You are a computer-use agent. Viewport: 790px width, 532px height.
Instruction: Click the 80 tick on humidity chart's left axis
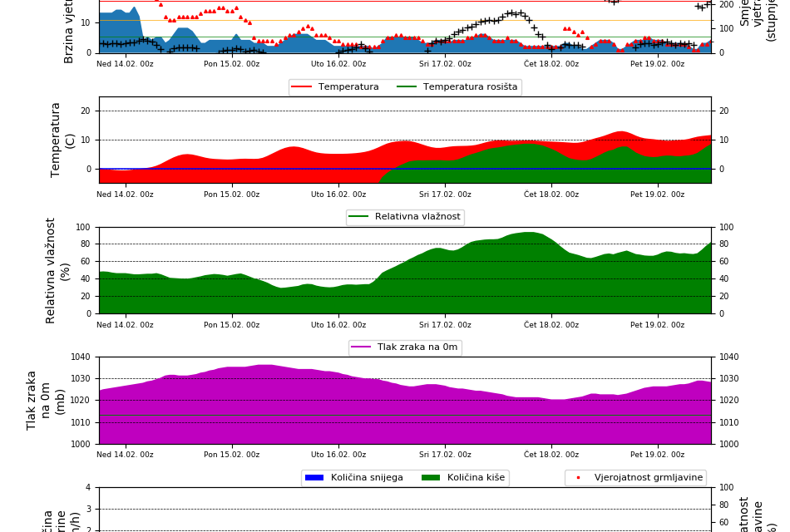[x=86, y=244]
